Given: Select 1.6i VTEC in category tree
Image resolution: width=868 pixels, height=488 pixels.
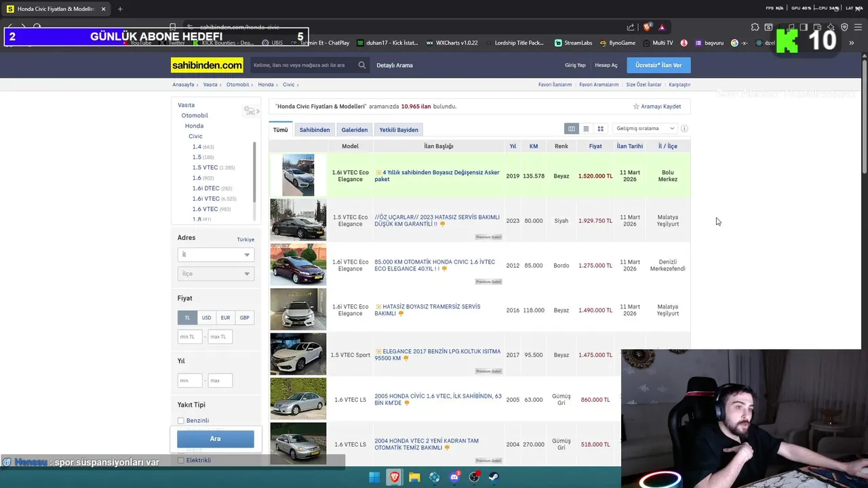Looking at the screenshot, I should [205, 199].
